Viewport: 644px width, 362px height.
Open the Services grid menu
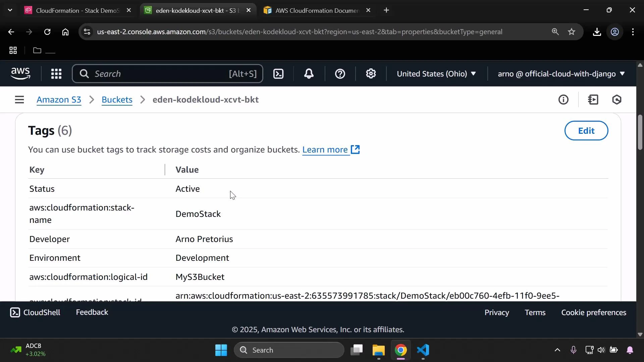tap(56, 74)
